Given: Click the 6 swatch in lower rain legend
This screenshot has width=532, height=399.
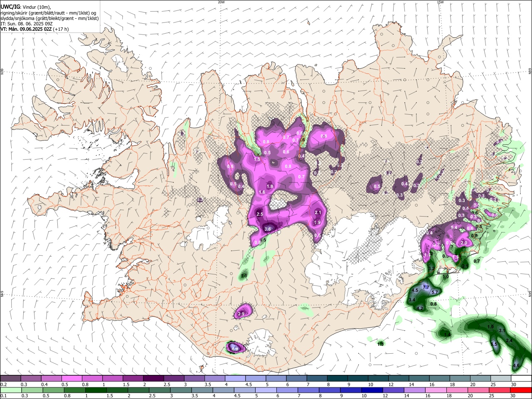Looking at the screenshot, I should click(287, 390).
